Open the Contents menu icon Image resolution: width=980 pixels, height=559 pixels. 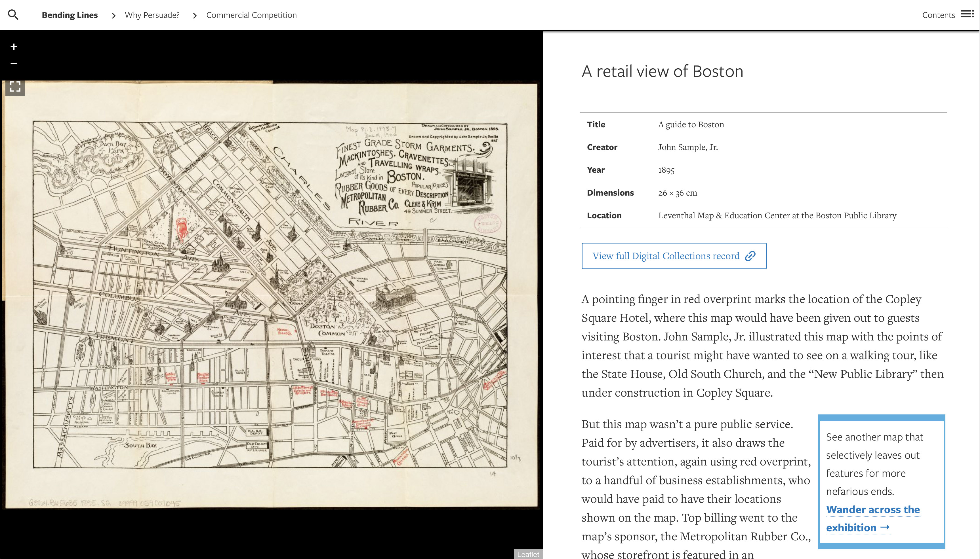coord(967,14)
